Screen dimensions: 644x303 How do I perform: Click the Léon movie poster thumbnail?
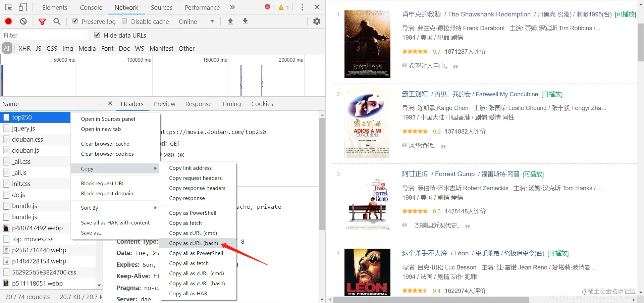pyautogui.click(x=367, y=272)
